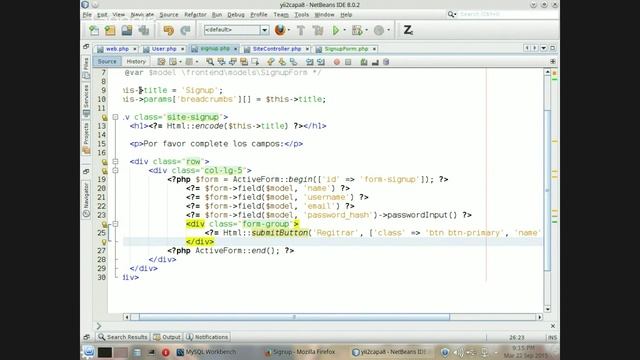The height and width of the screenshot is (360, 640).
Task: Toggle INS insert mode in status bar
Action: [552, 338]
